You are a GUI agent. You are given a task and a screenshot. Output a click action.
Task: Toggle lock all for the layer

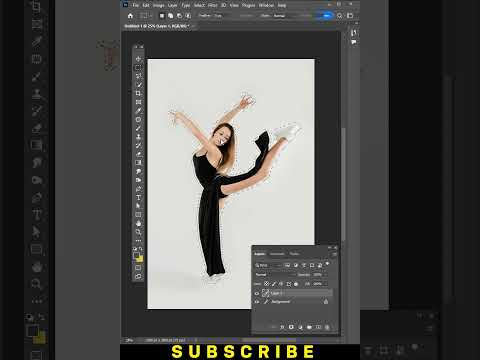(x=296, y=284)
